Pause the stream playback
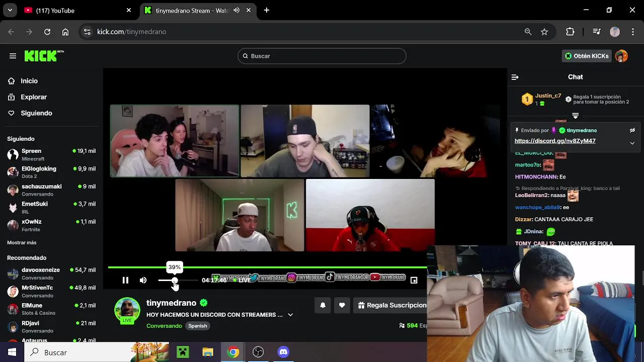 [125, 280]
